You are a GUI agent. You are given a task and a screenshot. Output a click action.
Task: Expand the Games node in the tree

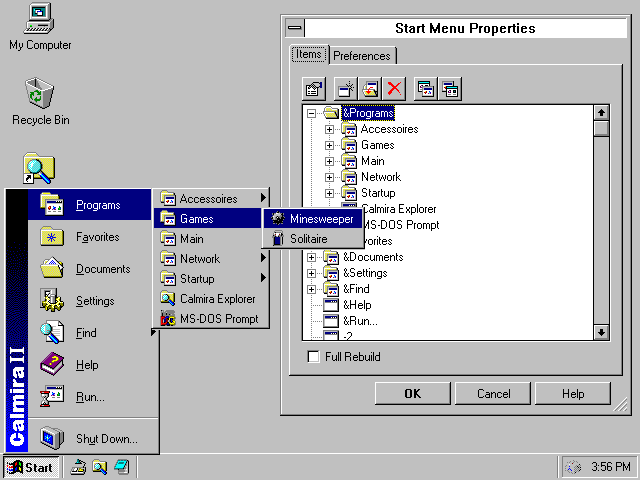click(329, 145)
